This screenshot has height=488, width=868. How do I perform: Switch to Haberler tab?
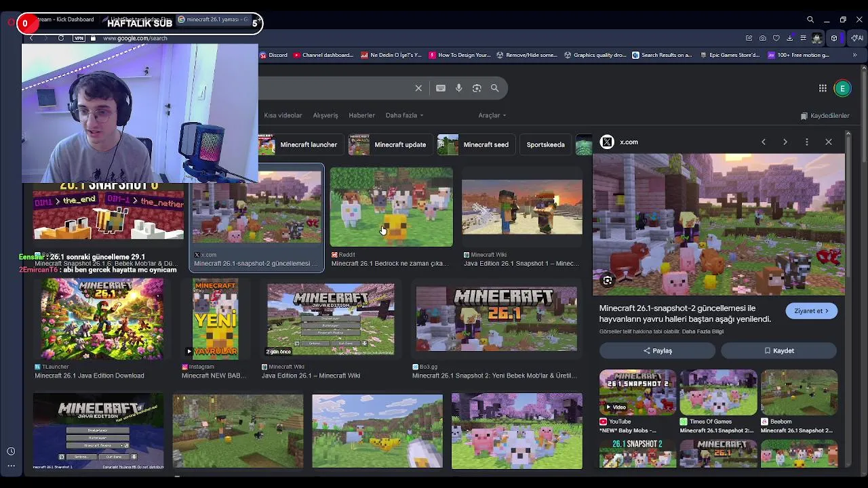click(x=361, y=115)
